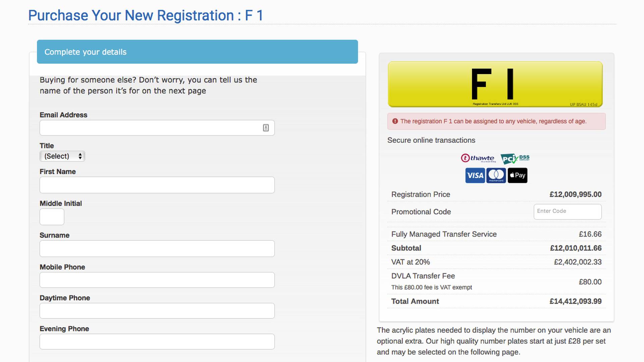Click the Promotional Code Enter Code box
The width and height of the screenshot is (644, 362).
click(x=568, y=212)
